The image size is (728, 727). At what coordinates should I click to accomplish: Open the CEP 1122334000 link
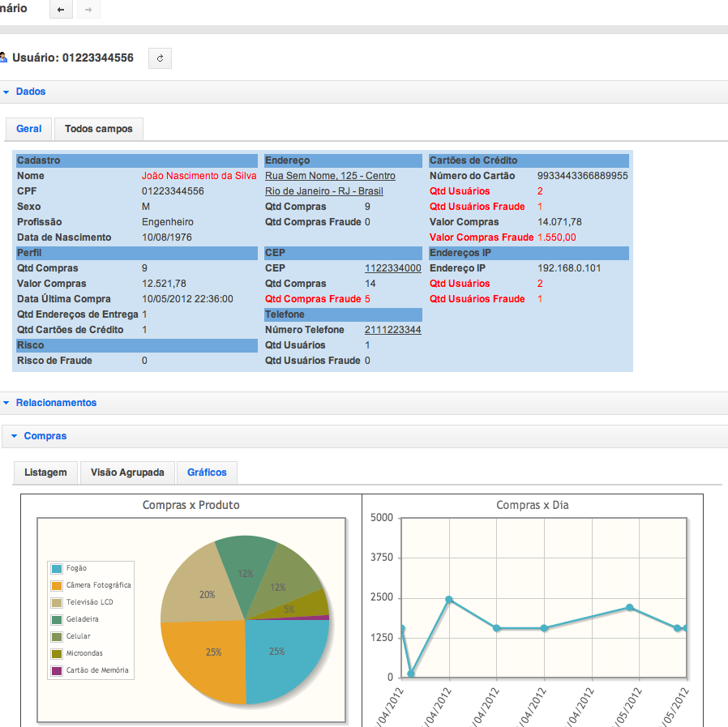(393, 268)
